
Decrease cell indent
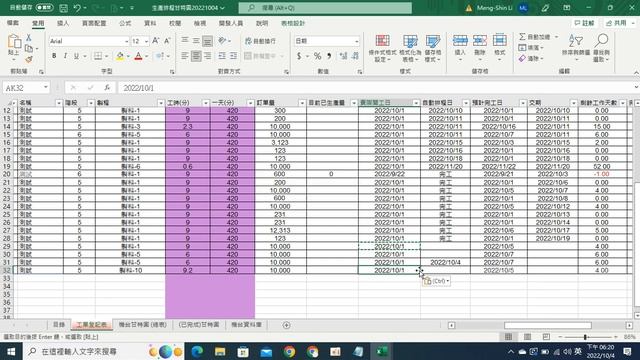(x=222, y=56)
